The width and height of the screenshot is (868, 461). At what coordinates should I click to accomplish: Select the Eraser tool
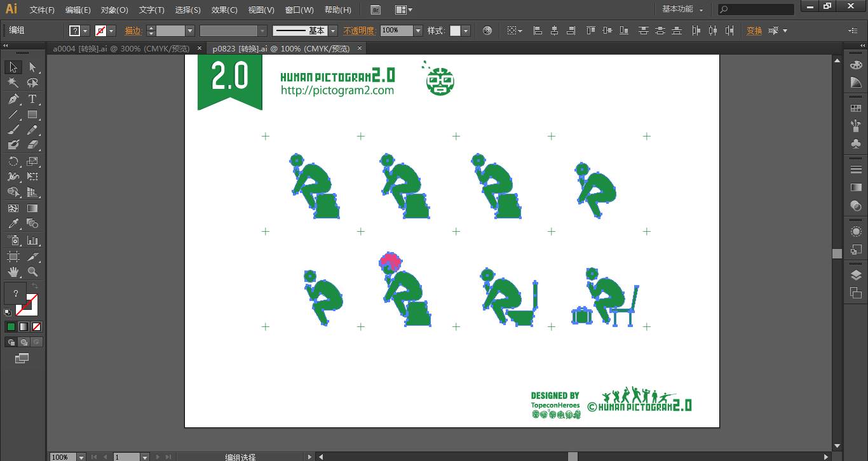click(x=32, y=145)
